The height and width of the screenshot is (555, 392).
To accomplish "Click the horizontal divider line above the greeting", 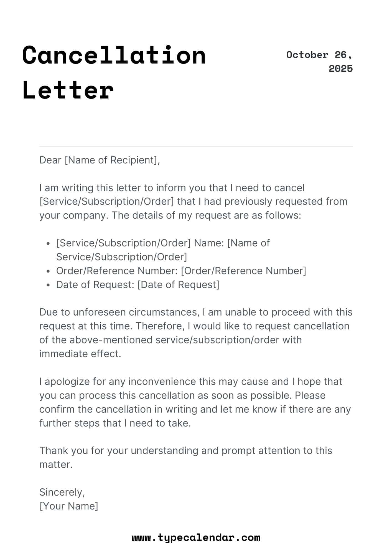I will [x=196, y=146].
